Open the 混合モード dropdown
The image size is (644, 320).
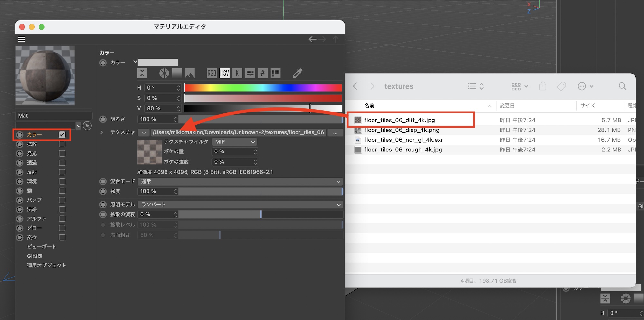coord(240,182)
